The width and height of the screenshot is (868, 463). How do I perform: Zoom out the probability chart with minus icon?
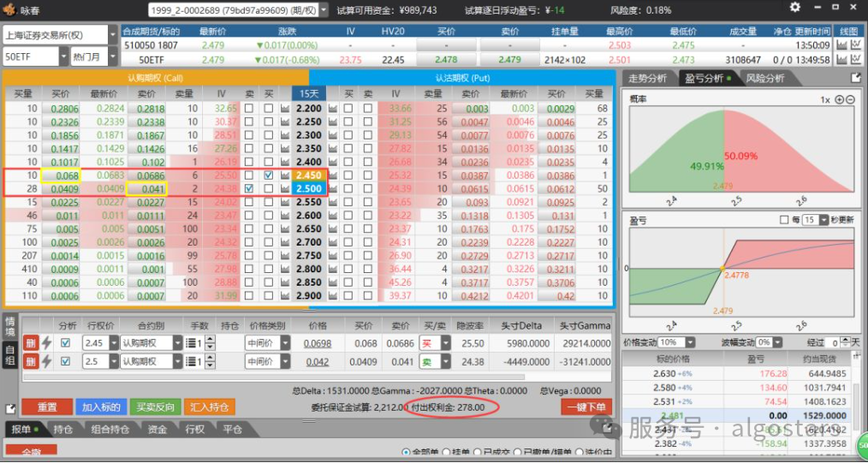pos(851,100)
